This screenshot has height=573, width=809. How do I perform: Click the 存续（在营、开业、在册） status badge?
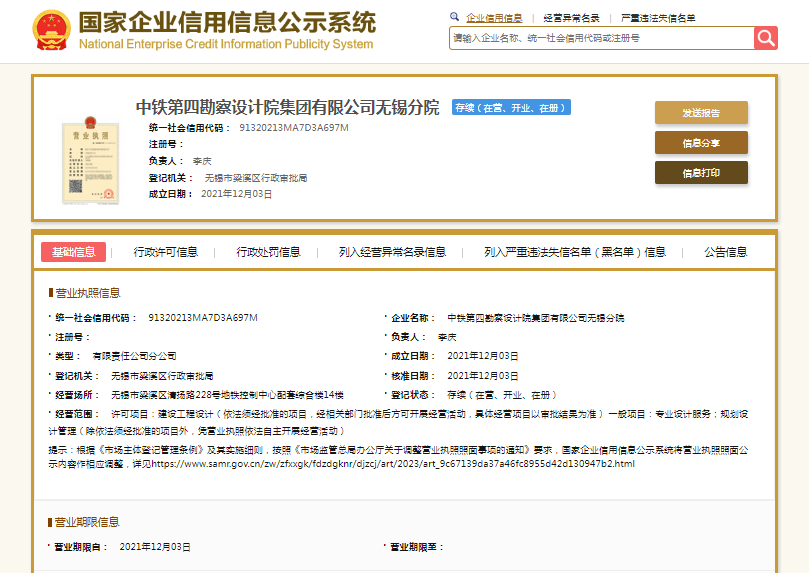pos(511,108)
